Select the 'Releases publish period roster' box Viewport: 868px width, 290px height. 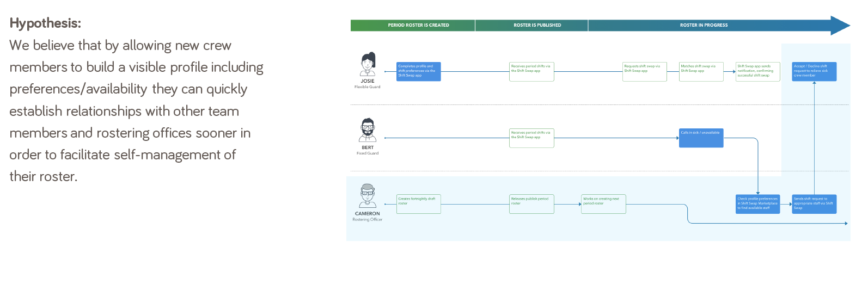531,204
